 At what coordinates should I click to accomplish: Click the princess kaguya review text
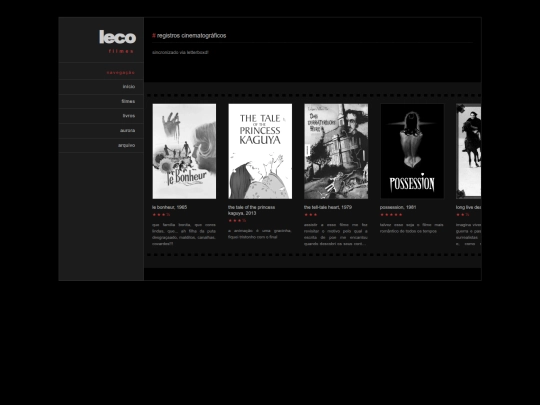(260, 234)
